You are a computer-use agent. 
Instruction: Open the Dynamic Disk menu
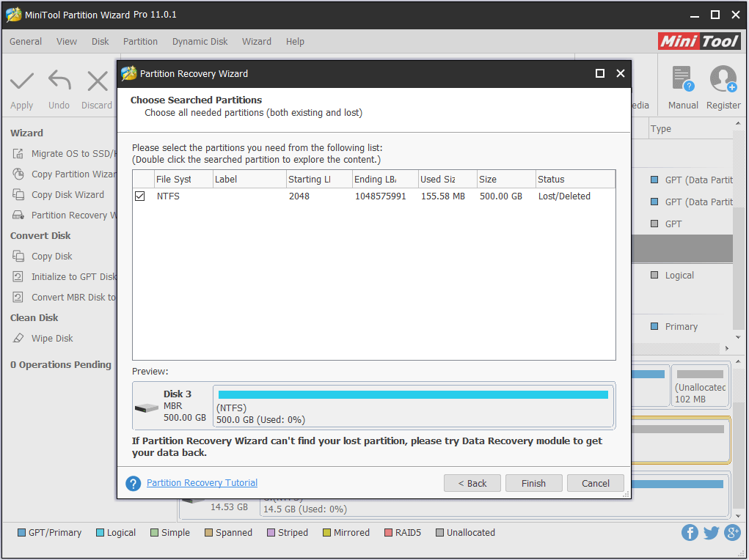(200, 42)
